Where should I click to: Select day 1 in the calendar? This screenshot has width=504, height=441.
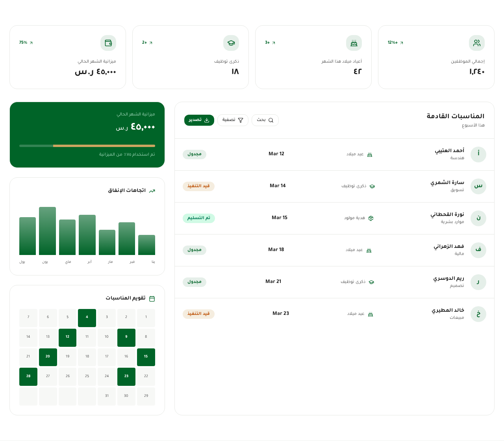pyautogui.click(x=146, y=318)
